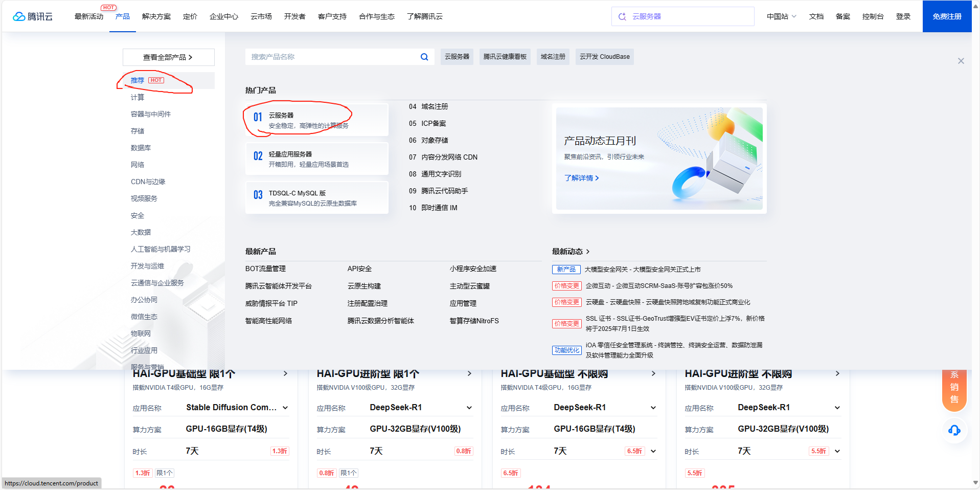Open BOT流量管理 new product

265,269
